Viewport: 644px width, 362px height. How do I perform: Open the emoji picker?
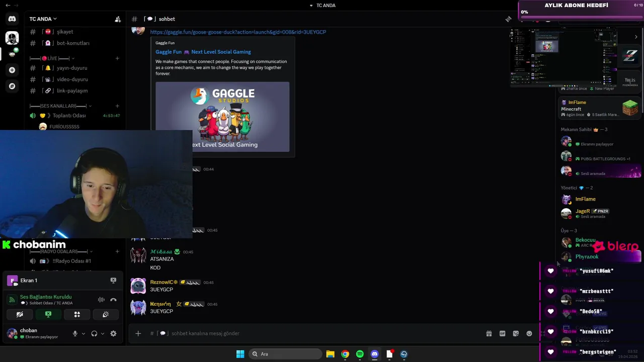(529, 333)
